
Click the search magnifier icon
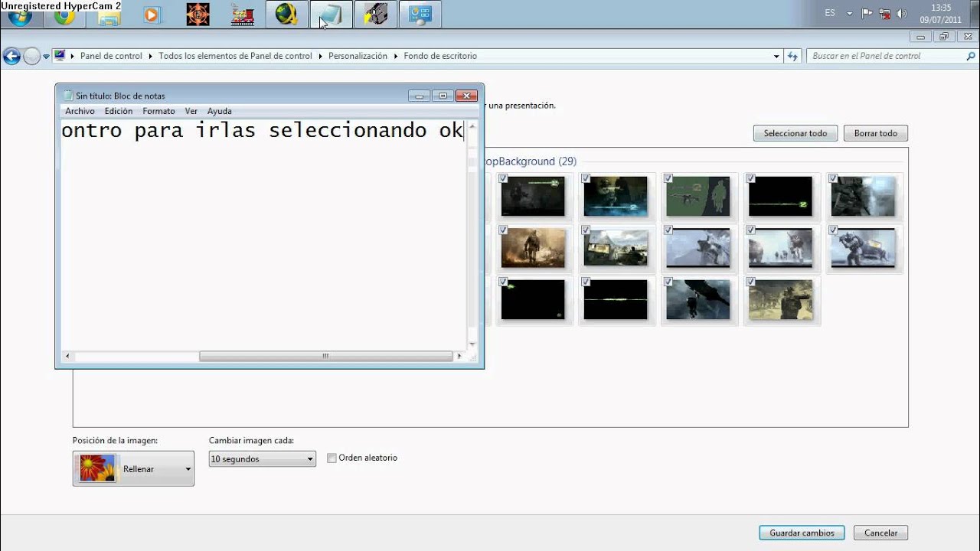click(x=971, y=56)
